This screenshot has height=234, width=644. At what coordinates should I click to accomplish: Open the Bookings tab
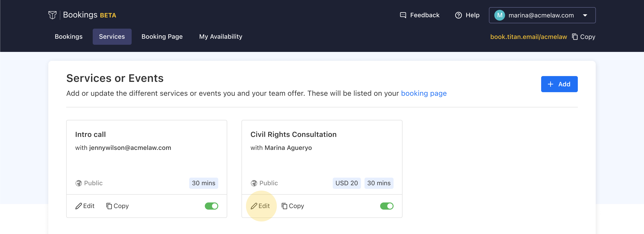pos(68,37)
